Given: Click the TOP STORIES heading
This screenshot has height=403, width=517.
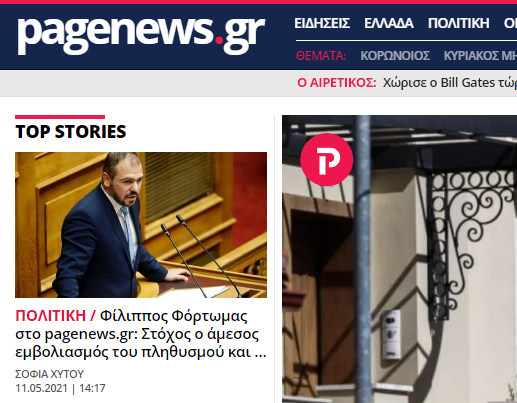Looking at the screenshot, I should click(71, 132).
